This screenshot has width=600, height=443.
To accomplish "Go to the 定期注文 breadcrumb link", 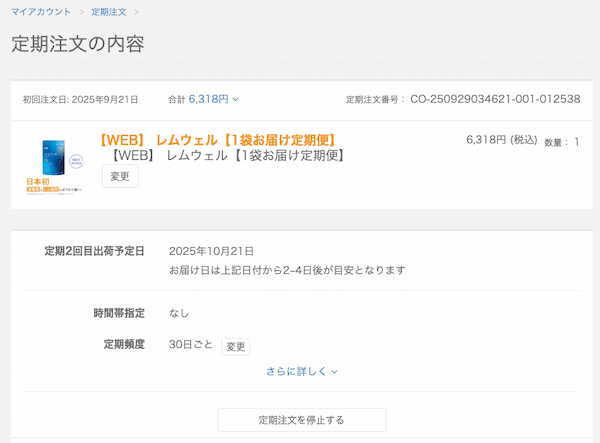I will pyautogui.click(x=108, y=12).
